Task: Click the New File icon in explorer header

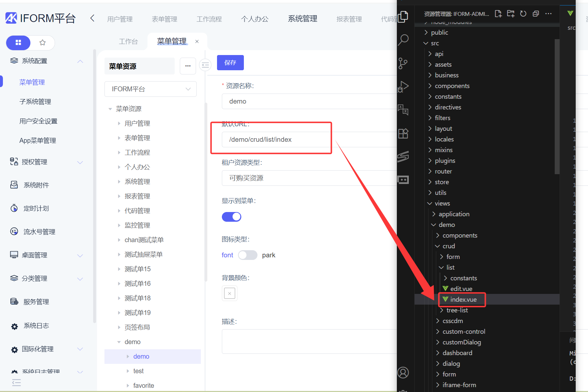Action: [498, 14]
